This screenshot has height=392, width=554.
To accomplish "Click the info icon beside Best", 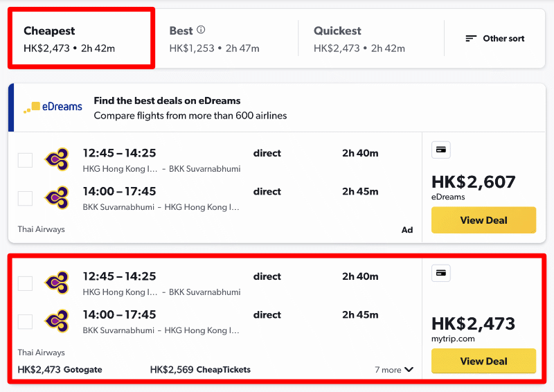I will [x=201, y=30].
